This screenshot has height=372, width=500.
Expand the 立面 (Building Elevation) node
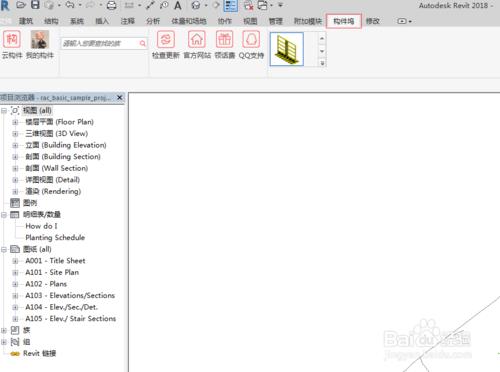tap(15, 145)
